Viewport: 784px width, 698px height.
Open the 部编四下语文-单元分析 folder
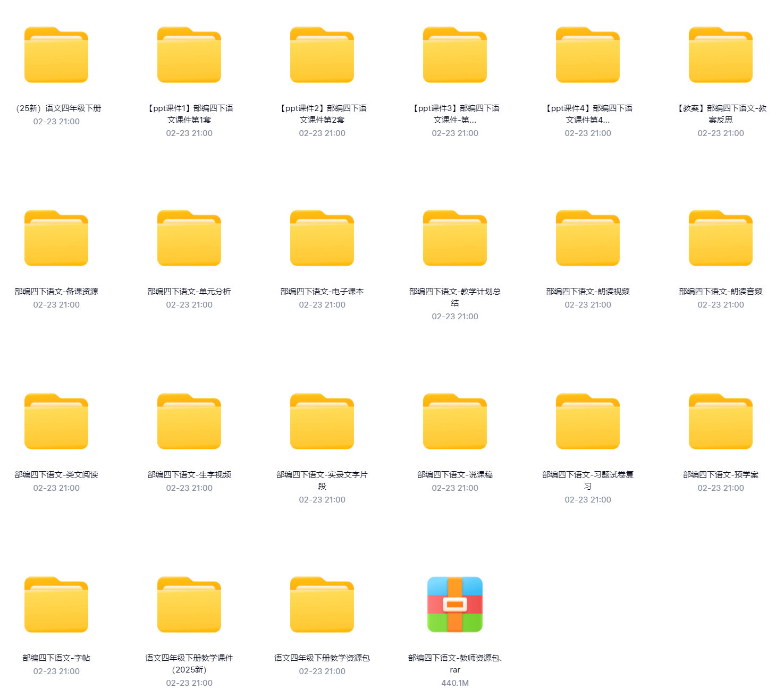pyautogui.click(x=189, y=239)
